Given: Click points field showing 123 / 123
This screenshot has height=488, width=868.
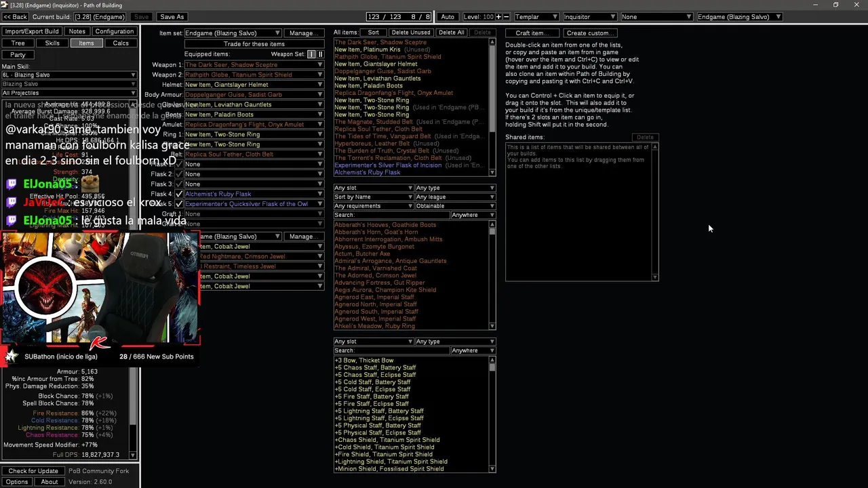Looking at the screenshot, I should tap(398, 17).
